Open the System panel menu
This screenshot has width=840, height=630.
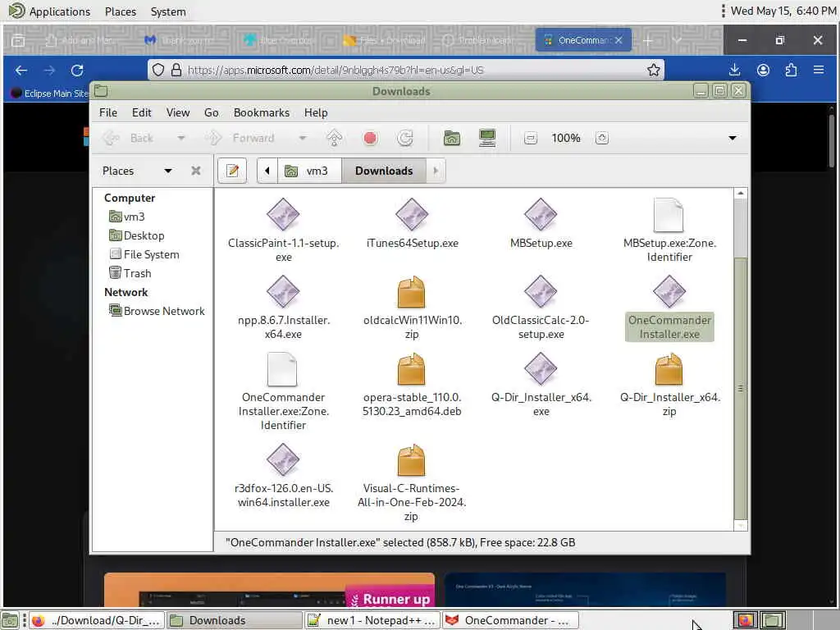tap(168, 11)
